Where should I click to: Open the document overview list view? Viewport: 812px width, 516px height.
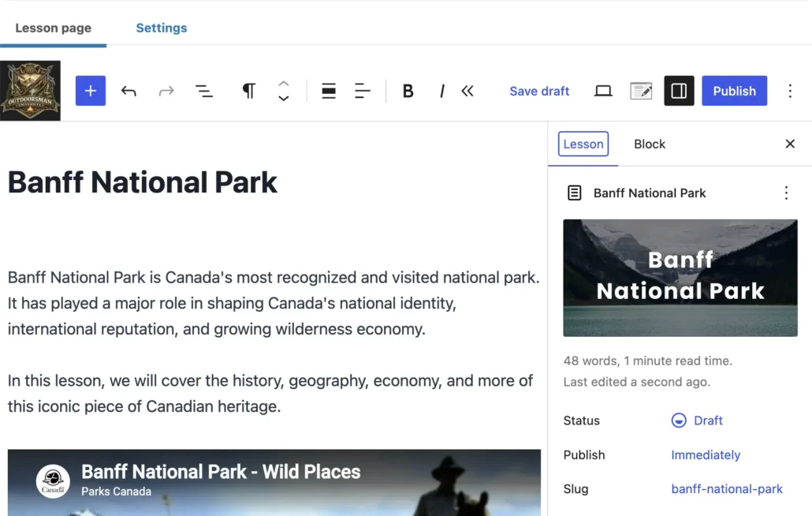(x=204, y=92)
